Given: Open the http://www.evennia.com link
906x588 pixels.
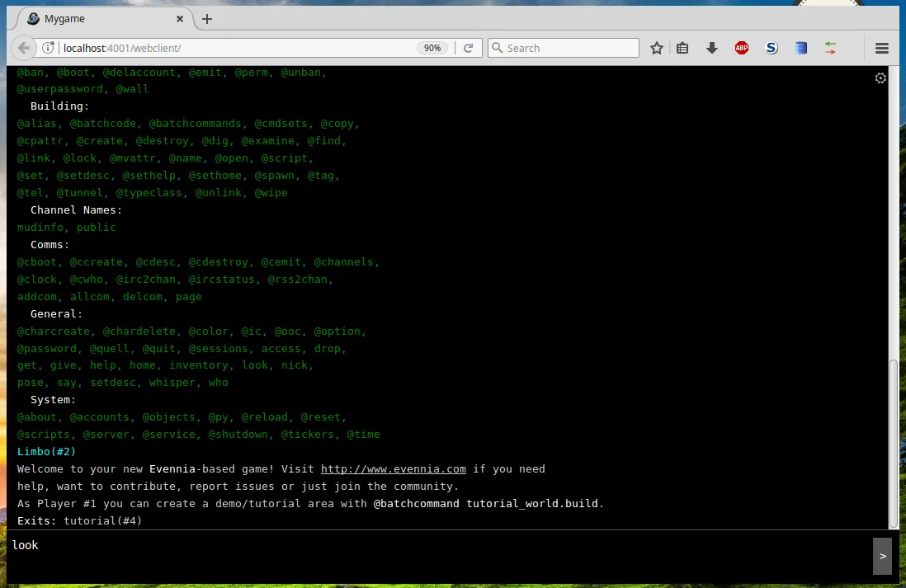Looking at the screenshot, I should (393, 469).
